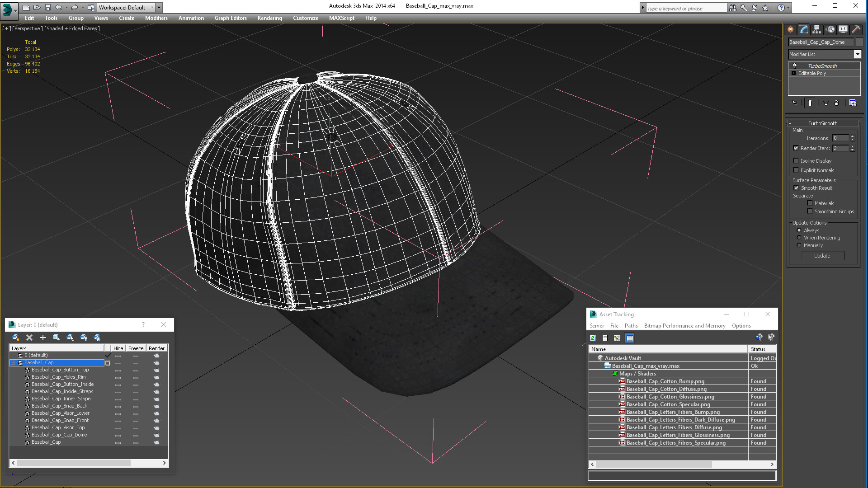Viewport: 868px width, 488px height.
Task: Remove modifier from stack trash icon
Action: click(836, 103)
